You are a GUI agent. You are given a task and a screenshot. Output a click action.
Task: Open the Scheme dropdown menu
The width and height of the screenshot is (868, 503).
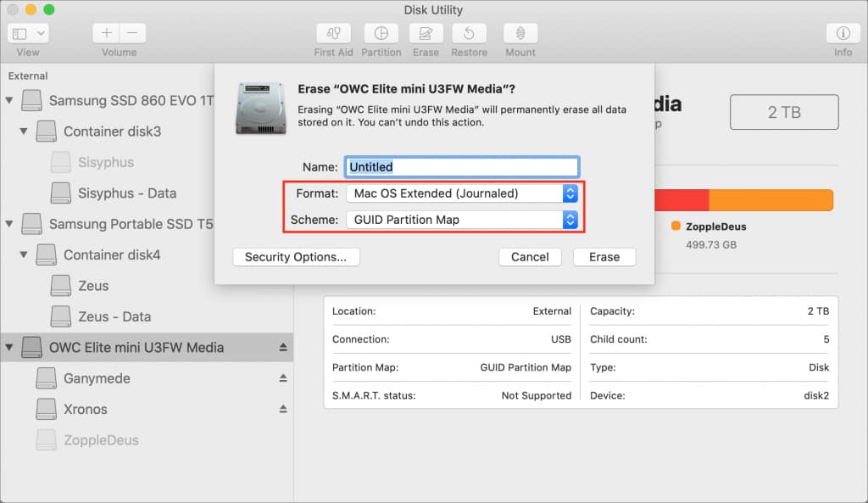click(462, 220)
